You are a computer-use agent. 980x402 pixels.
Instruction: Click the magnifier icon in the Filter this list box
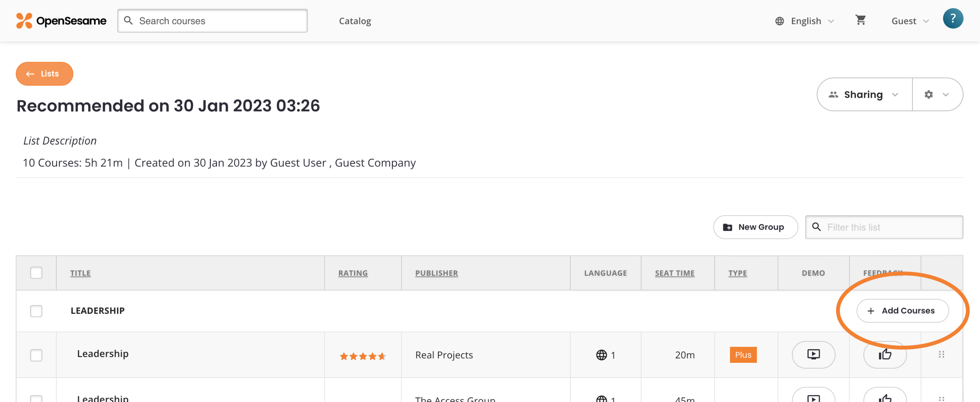click(816, 227)
